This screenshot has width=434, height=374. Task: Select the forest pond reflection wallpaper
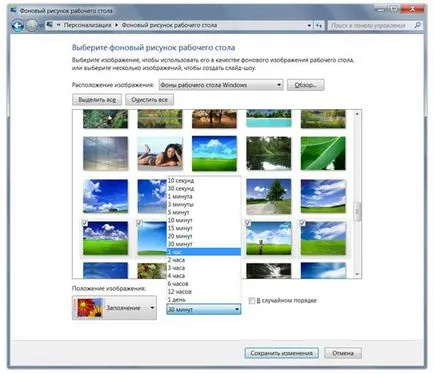coord(269,153)
